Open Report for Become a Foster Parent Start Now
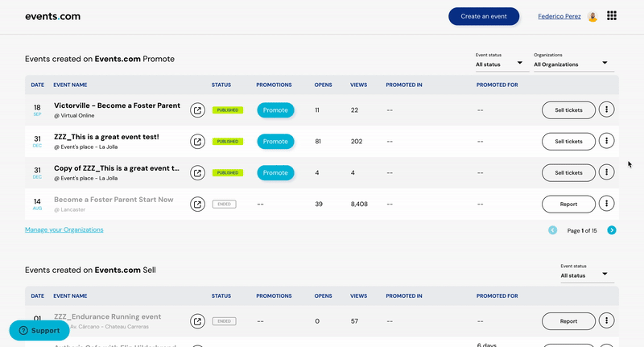Screen dimensions: 644x347 [x=568, y=204]
